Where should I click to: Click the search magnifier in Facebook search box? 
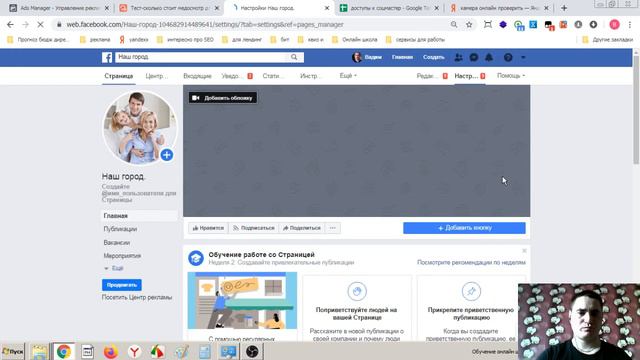pos(294,57)
